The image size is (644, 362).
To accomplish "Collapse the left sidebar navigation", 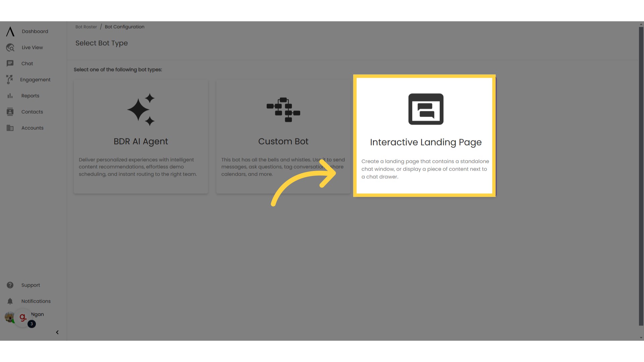I will pos(57,333).
